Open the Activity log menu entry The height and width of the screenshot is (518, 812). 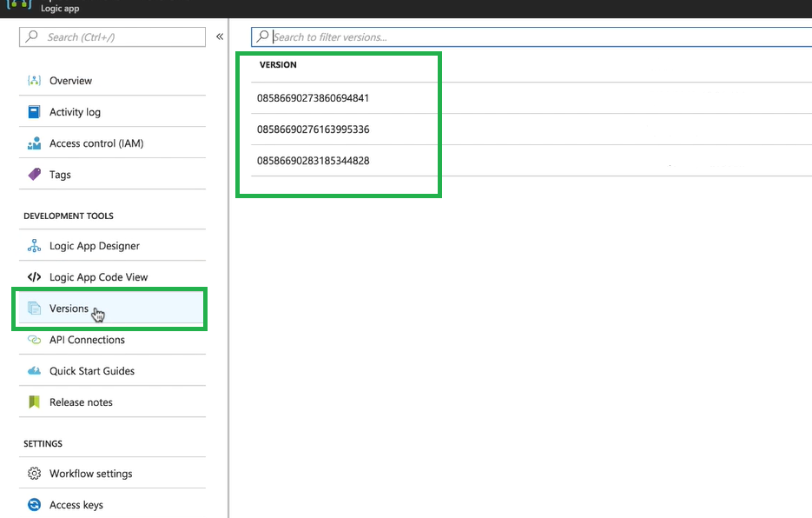(75, 112)
